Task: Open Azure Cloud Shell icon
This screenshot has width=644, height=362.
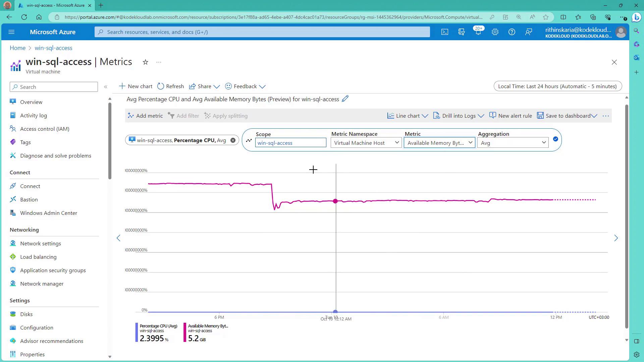Action: tap(444, 32)
